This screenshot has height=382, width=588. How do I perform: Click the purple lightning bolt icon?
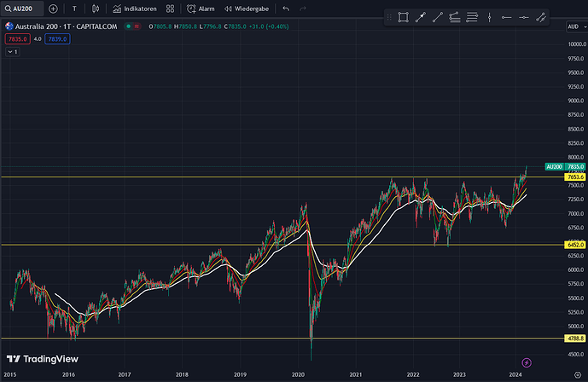coord(527,362)
